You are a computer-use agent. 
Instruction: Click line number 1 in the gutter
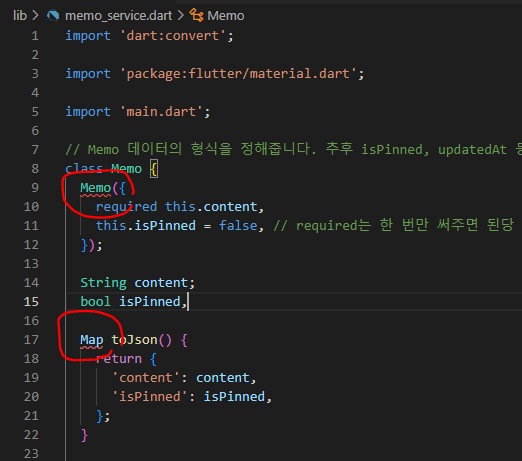(35, 36)
